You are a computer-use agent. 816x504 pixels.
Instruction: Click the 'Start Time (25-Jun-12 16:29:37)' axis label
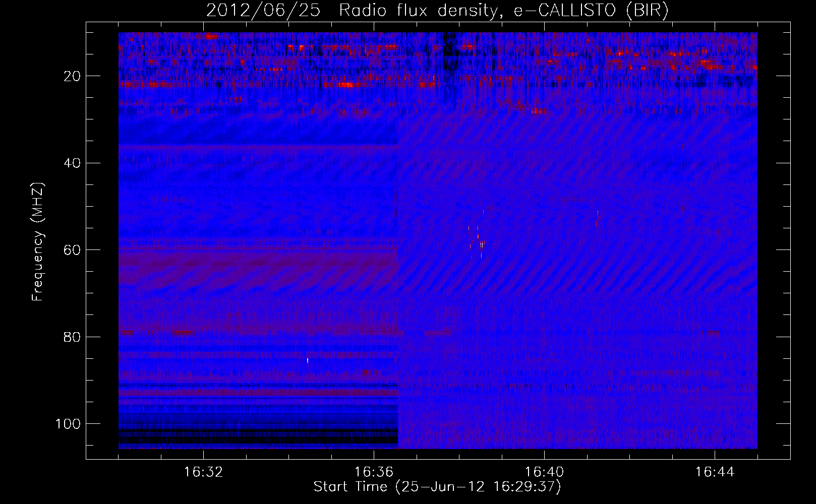[x=437, y=487]
